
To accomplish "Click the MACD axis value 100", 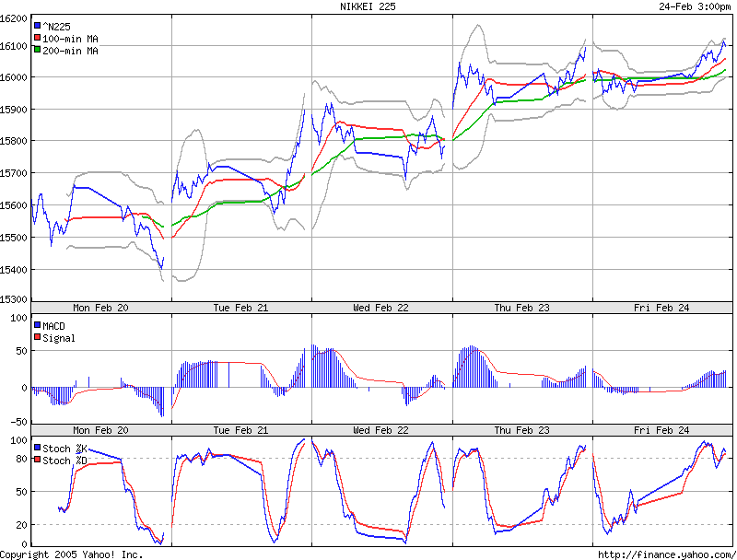I will [x=18, y=318].
